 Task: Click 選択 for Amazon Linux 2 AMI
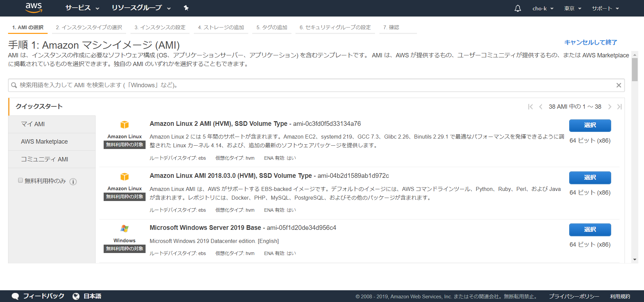click(x=590, y=125)
